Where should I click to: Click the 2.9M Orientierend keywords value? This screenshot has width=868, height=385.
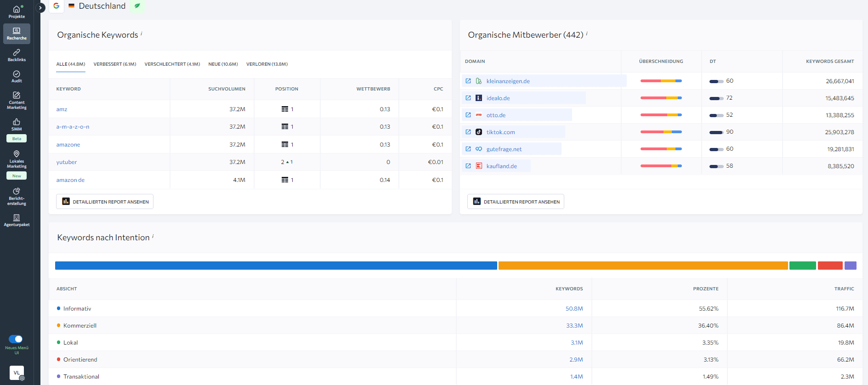(x=576, y=360)
